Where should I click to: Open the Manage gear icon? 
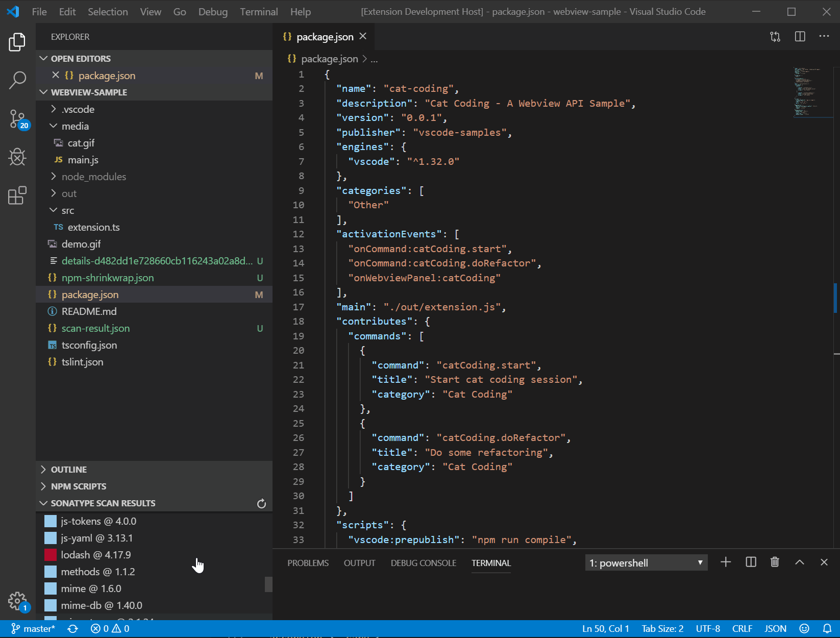17,601
